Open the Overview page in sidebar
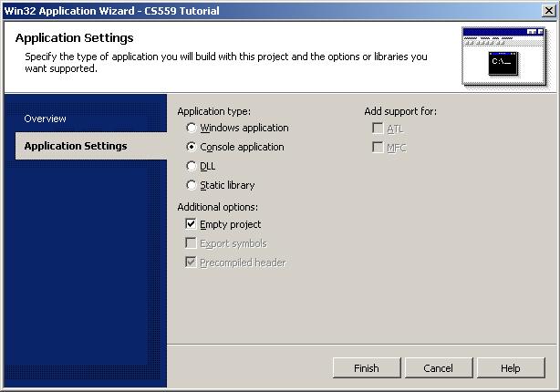The height and width of the screenshot is (392, 560). point(45,119)
